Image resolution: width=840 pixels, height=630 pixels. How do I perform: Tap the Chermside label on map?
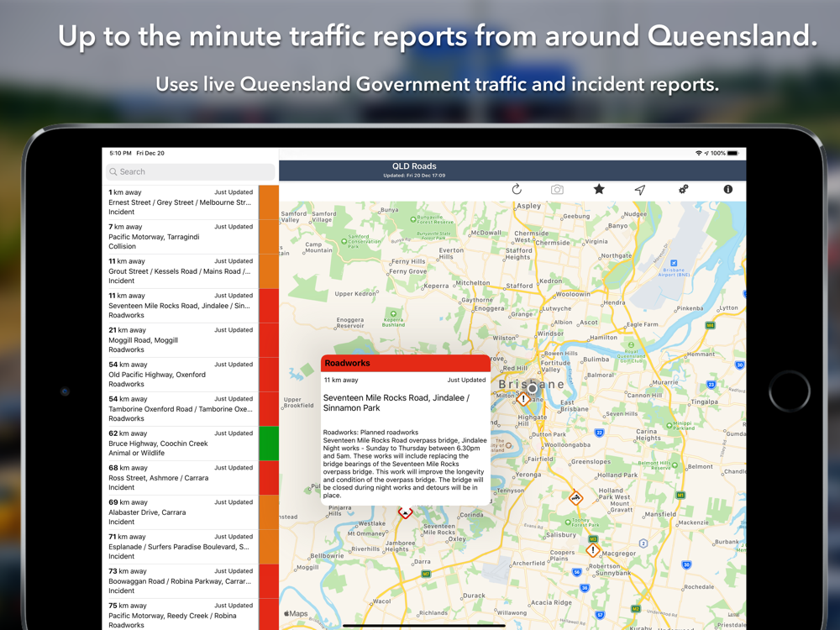click(553, 243)
